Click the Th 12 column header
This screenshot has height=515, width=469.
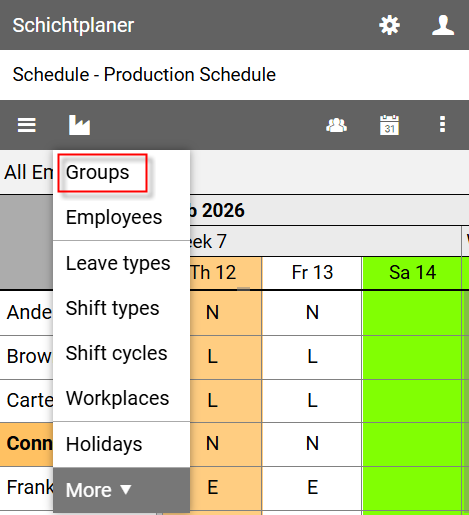click(x=226, y=273)
